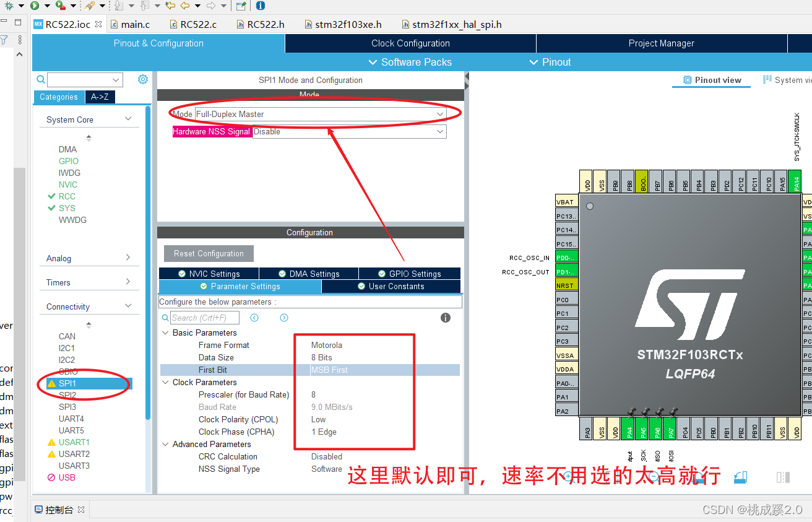Select SPI1 in Connectivity list
Viewport: 812px width, 522px height.
(67, 383)
